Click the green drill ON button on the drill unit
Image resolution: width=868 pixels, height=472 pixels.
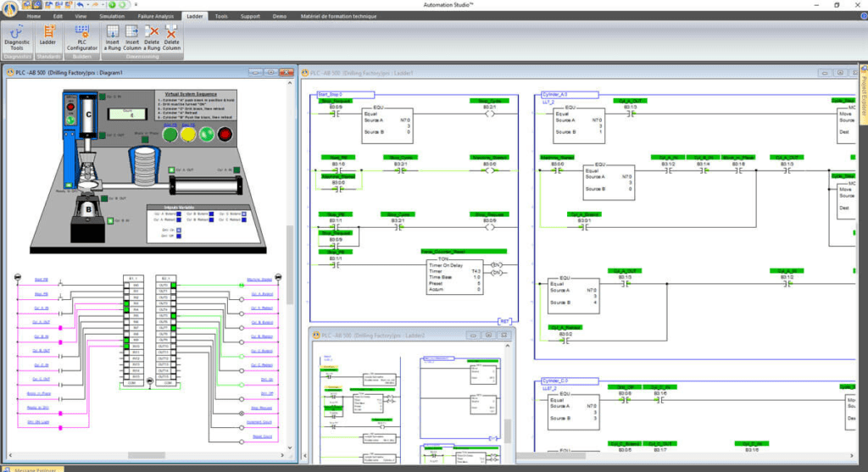click(x=70, y=119)
